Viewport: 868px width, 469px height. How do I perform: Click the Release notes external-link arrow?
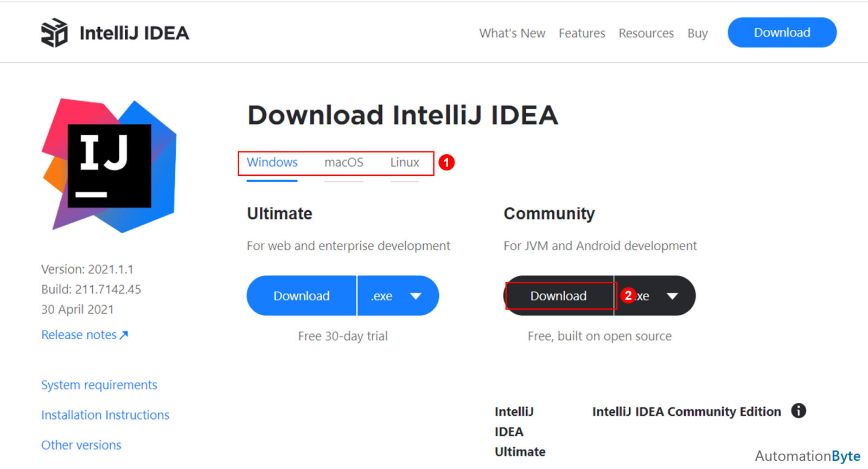(124, 335)
